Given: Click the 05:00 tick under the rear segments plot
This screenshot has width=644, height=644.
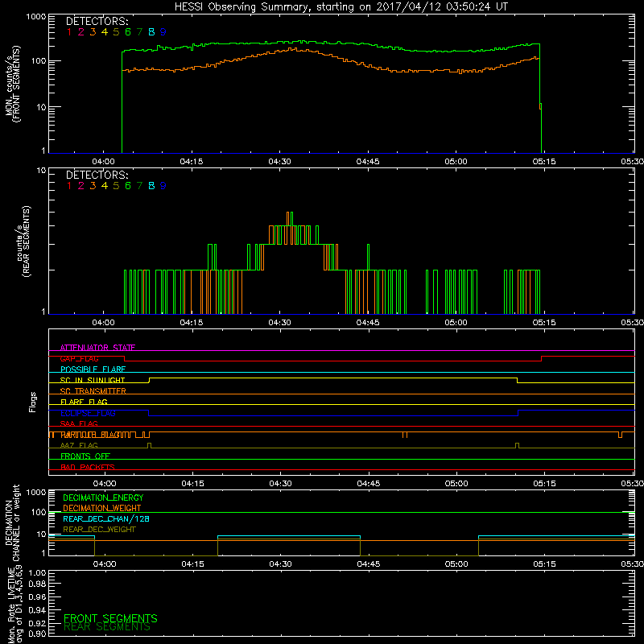Looking at the screenshot, I should [456, 323].
